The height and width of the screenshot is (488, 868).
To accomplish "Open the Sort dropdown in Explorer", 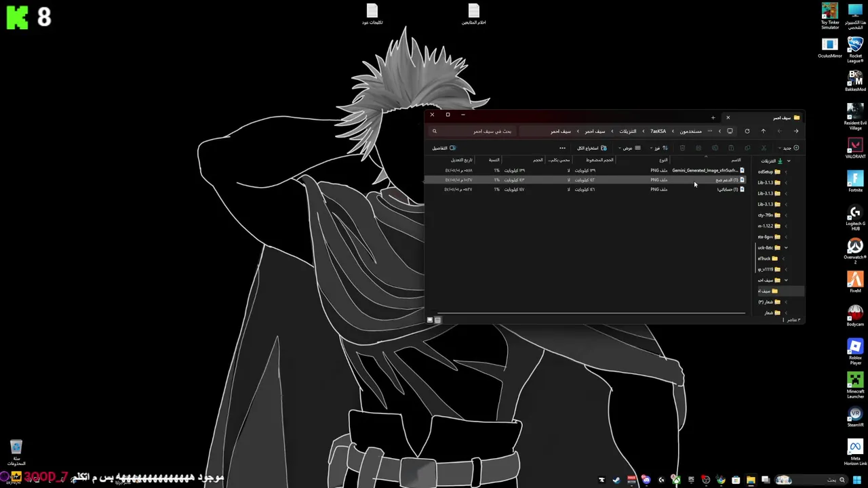I will pyautogui.click(x=658, y=148).
